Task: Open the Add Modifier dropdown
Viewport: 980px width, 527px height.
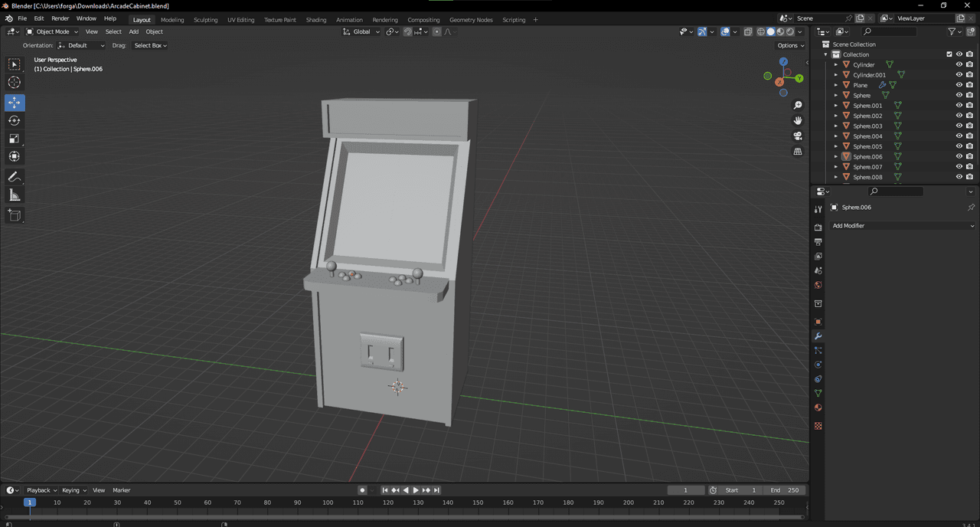Action: pyautogui.click(x=903, y=226)
